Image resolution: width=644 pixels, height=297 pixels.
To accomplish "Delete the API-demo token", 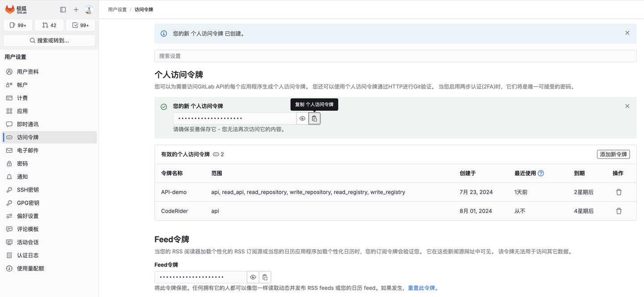I will tap(619, 192).
